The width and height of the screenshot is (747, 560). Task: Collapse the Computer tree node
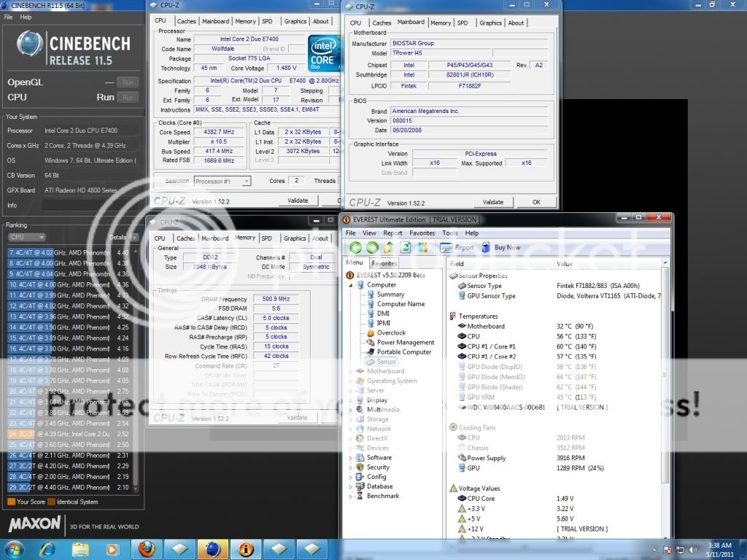tap(351, 285)
